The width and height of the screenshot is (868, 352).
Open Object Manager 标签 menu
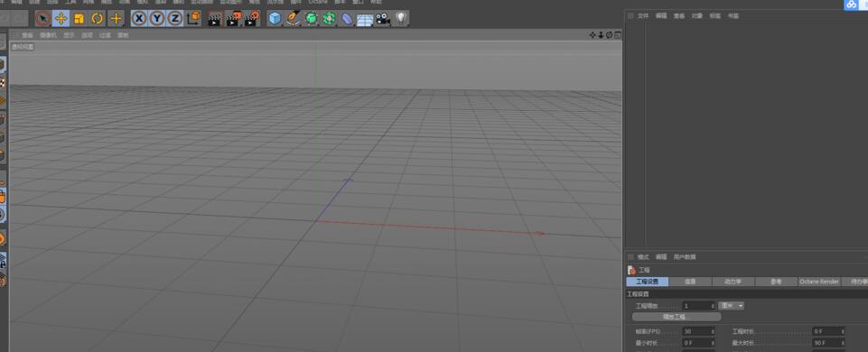pyautogui.click(x=714, y=16)
